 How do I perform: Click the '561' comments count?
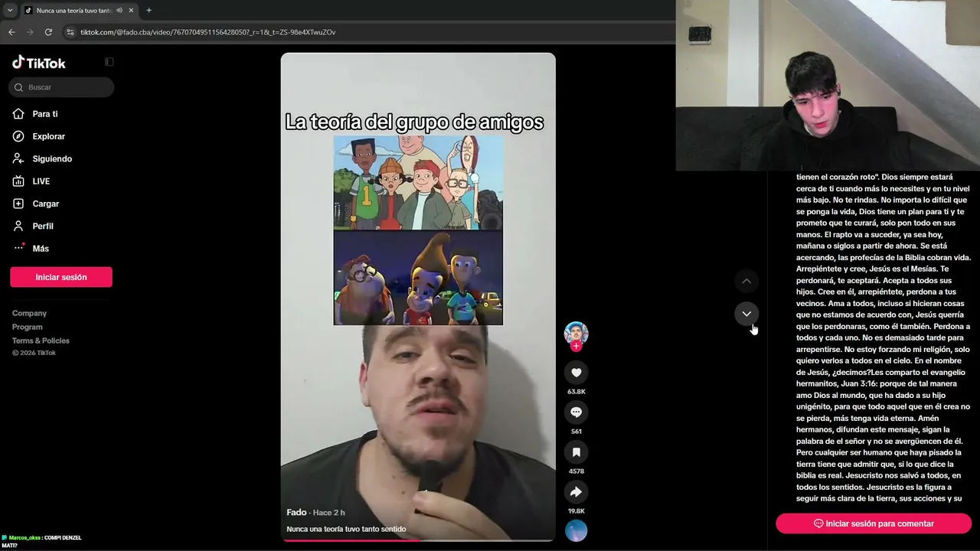pyautogui.click(x=577, y=432)
